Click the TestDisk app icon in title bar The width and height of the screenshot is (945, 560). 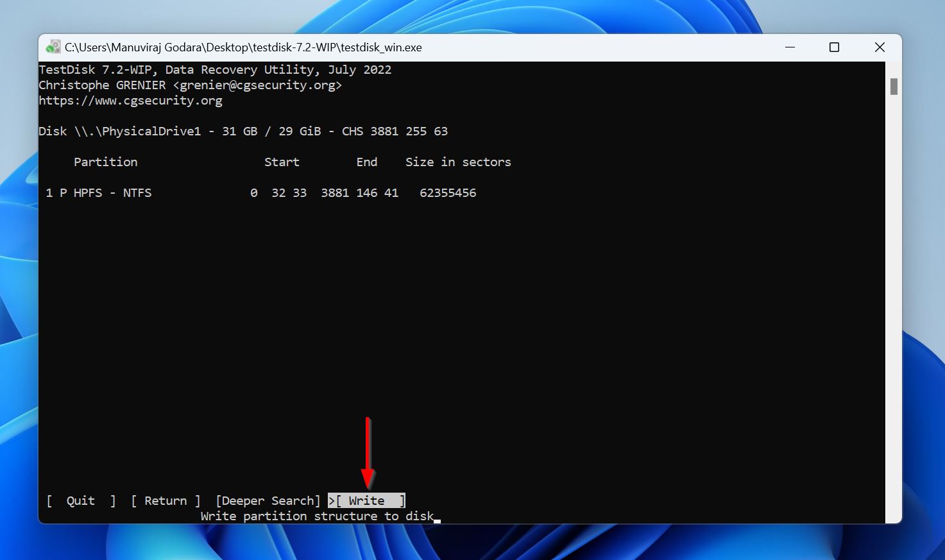click(53, 47)
